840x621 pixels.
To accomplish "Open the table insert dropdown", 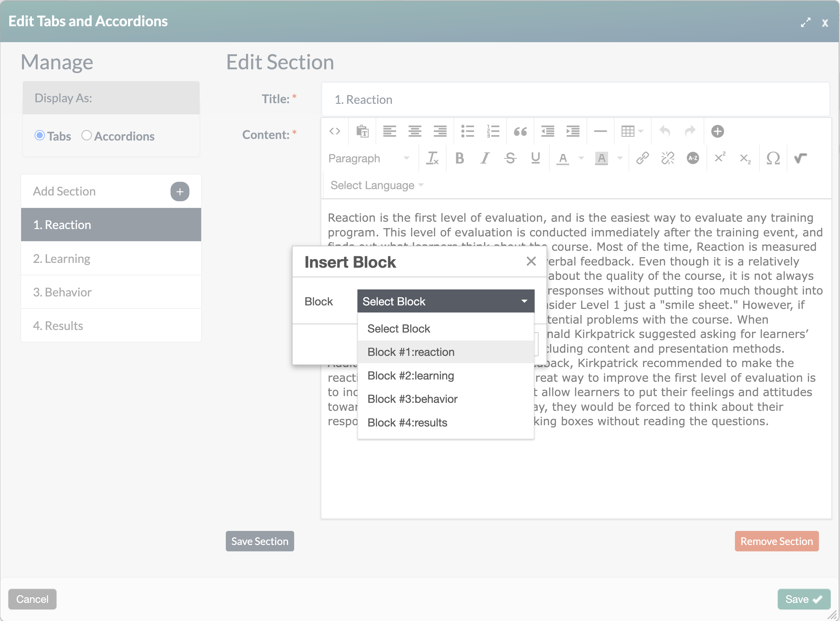I will tap(632, 131).
